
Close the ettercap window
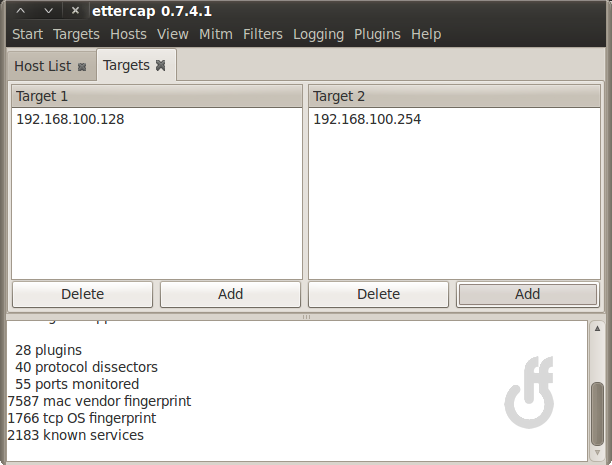(75, 11)
